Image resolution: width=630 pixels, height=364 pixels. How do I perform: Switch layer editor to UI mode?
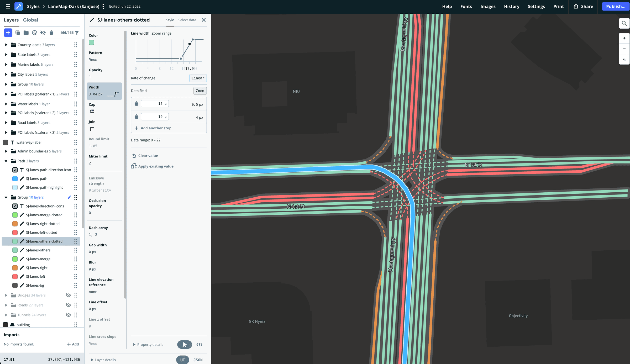(x=183, y=360)
